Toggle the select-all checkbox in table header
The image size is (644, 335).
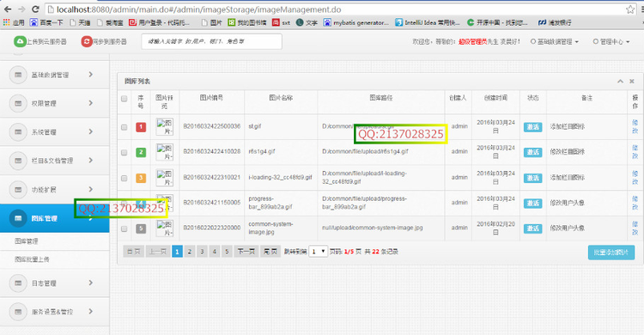click(x=124, y=99)
